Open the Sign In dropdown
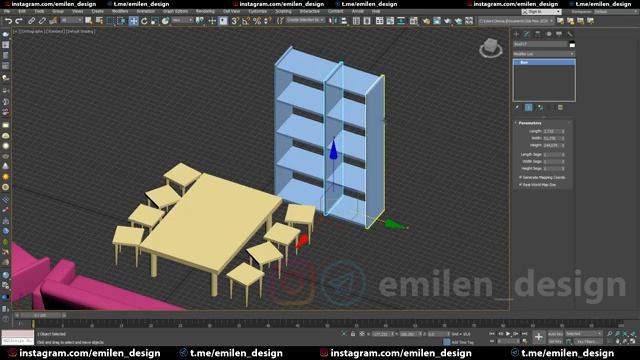Screen dimensions: 640x360 [541, 12]
